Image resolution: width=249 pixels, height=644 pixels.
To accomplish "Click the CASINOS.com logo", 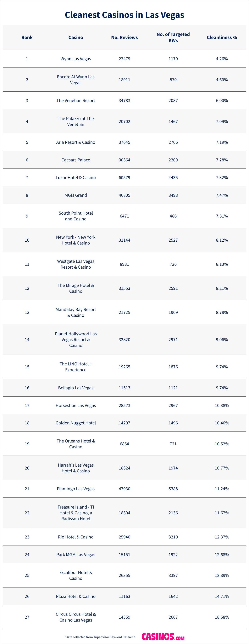I will click(163, 637).
